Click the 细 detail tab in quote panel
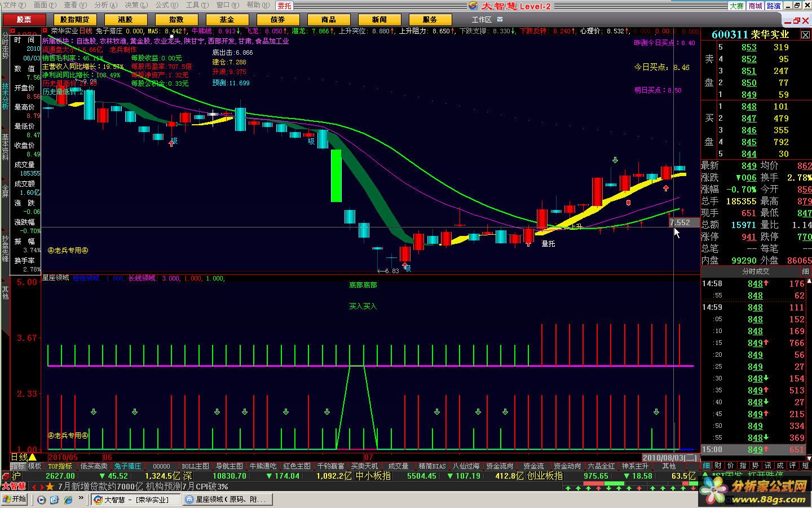 pos(706,466)
